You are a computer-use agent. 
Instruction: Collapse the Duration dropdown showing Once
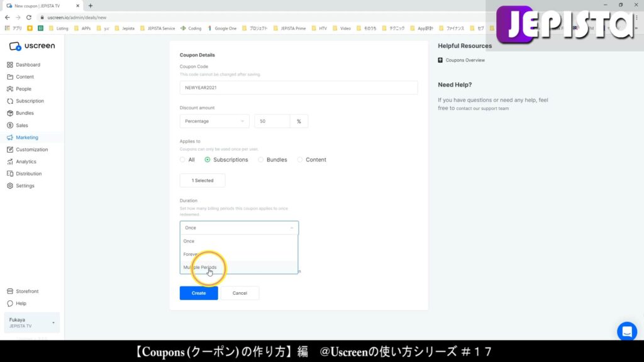[239, 228]
